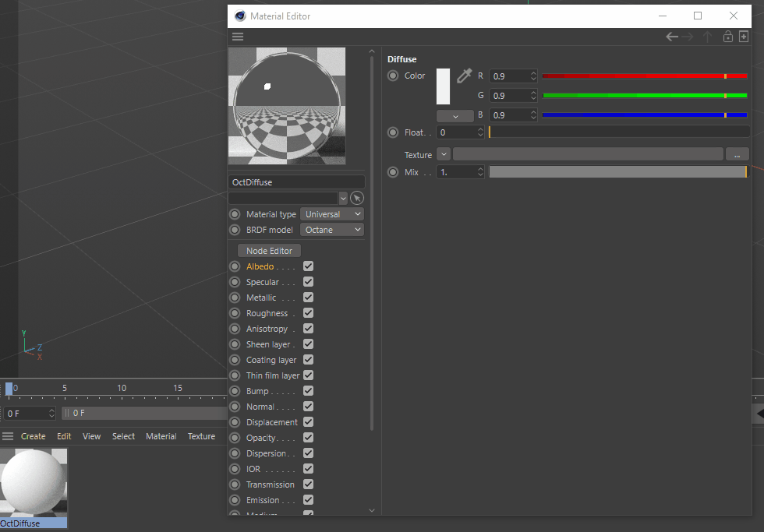
Task: Click the forward arrow in Material Editor
Action: tap(688, 37)
